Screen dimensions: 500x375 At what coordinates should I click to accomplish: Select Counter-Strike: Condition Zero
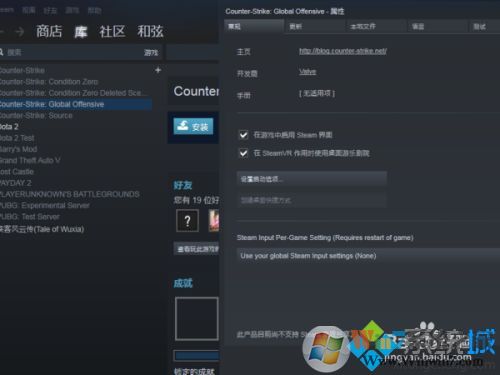pyautogui.click(x=49, y=82)
